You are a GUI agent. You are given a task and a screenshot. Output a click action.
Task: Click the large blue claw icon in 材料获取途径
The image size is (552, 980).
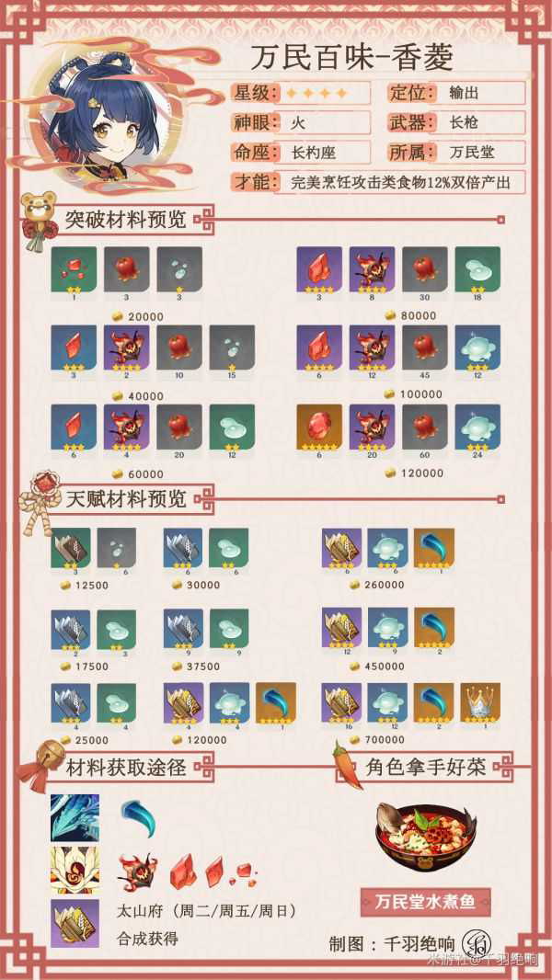coord(137,818)
